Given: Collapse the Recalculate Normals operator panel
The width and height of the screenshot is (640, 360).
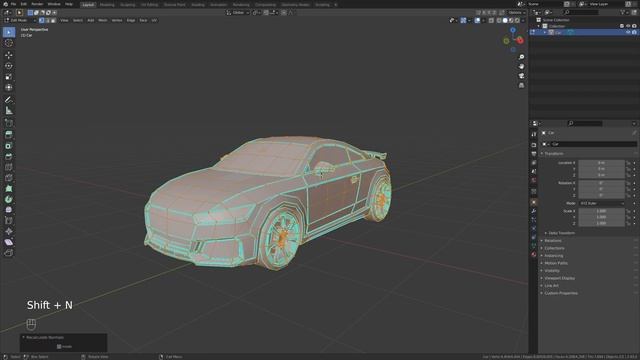Looking at the screenshot, I should point(24,338).
